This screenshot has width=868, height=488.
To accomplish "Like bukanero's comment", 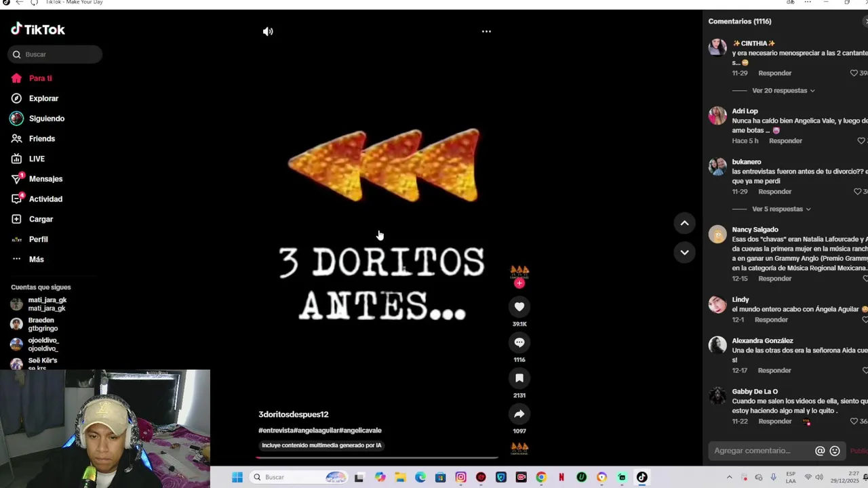I will click(857, 192).
